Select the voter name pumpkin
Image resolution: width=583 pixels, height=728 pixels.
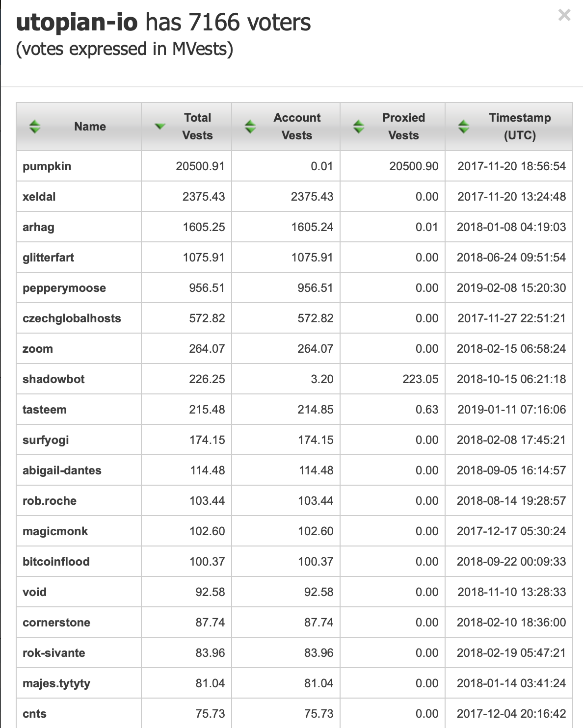47,166
